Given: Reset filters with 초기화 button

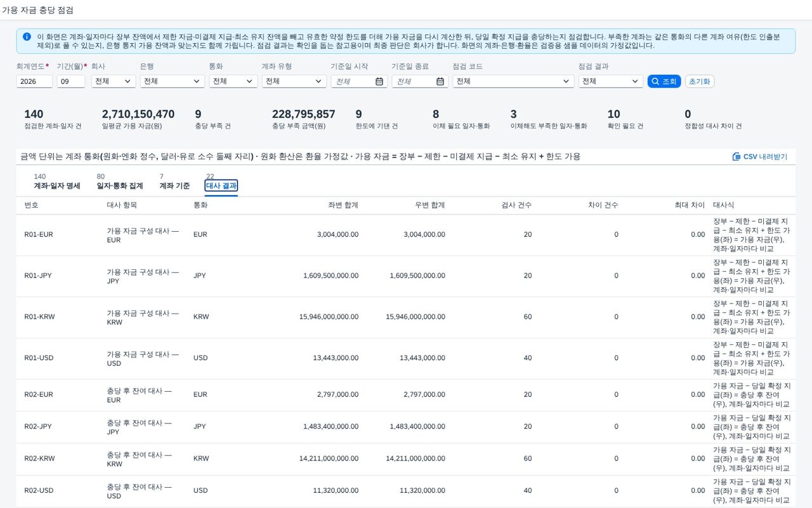Looking at the screenshot, I should [x=700, y=81].
